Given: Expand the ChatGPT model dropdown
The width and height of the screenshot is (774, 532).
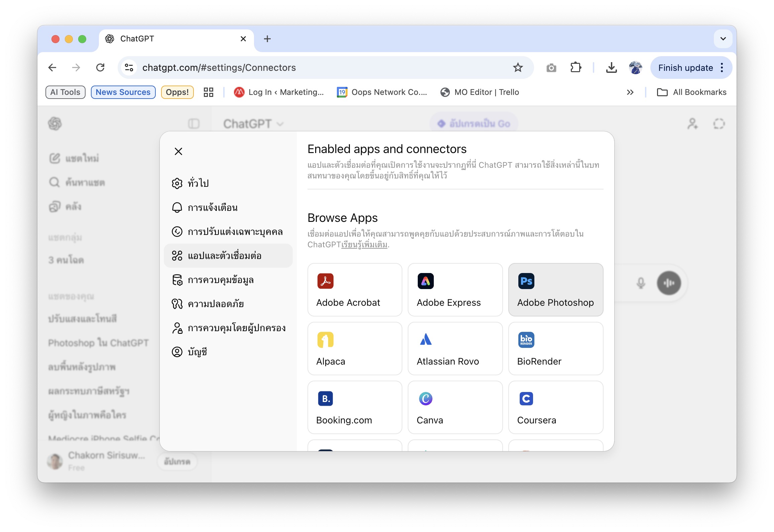Looking at the screenshot, I should pyautogui.click(x=253, y=124).
